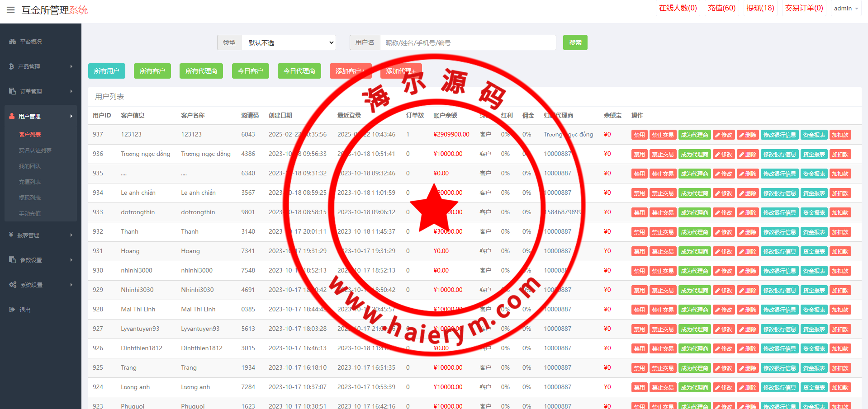Click pencil 修改 button for user 937

(x=724, y=135)
